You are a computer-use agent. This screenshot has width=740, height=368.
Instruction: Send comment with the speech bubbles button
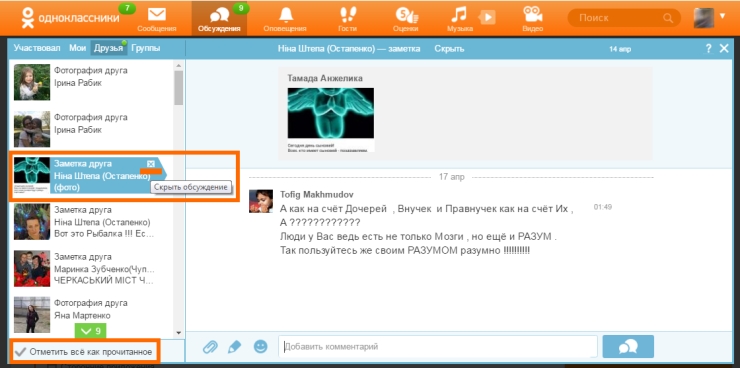tap(628, 347)
